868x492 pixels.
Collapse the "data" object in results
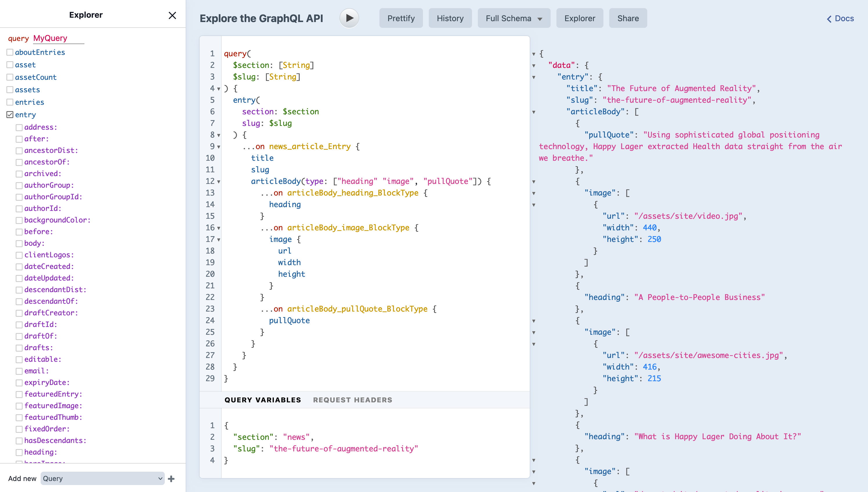[x=534, y=66]
